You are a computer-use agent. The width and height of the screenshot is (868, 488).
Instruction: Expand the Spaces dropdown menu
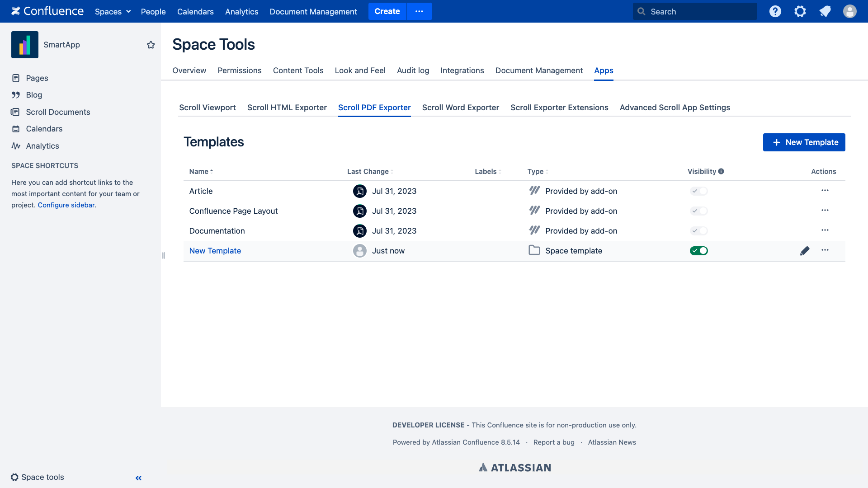113,11
